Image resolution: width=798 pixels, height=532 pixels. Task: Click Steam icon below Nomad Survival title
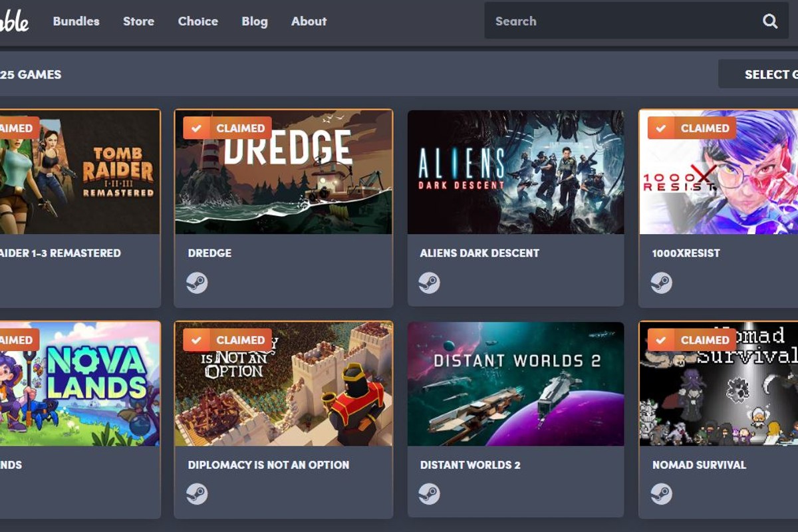661,494
